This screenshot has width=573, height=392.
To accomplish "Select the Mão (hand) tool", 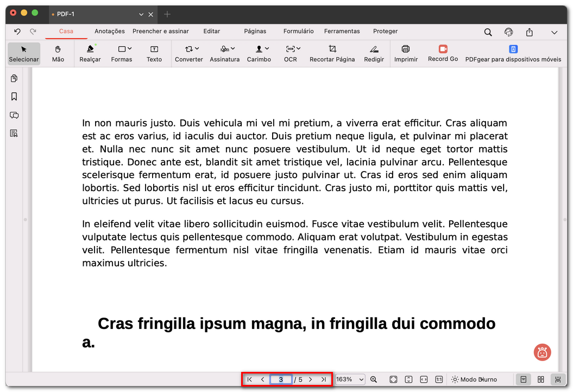I will pos(58,54).
